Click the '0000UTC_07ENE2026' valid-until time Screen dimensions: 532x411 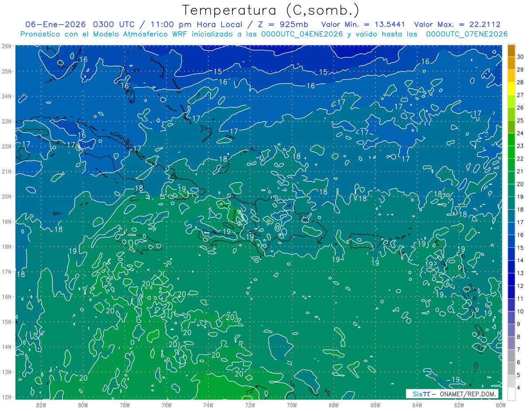pyautogui.click(x=467, y=34)
